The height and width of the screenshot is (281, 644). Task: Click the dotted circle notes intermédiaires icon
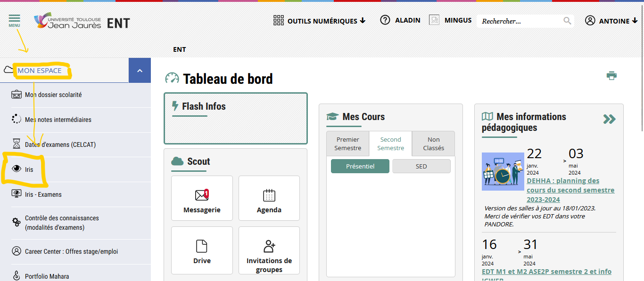tap(17, 119)
